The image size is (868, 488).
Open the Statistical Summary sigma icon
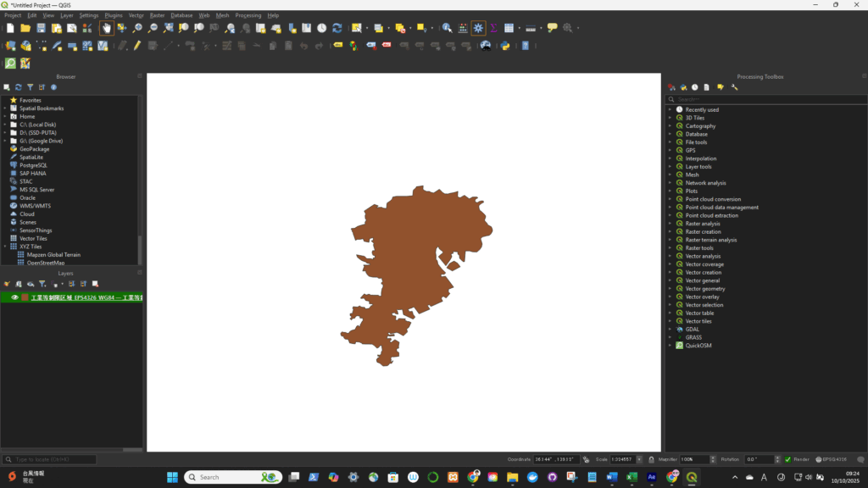493,28
